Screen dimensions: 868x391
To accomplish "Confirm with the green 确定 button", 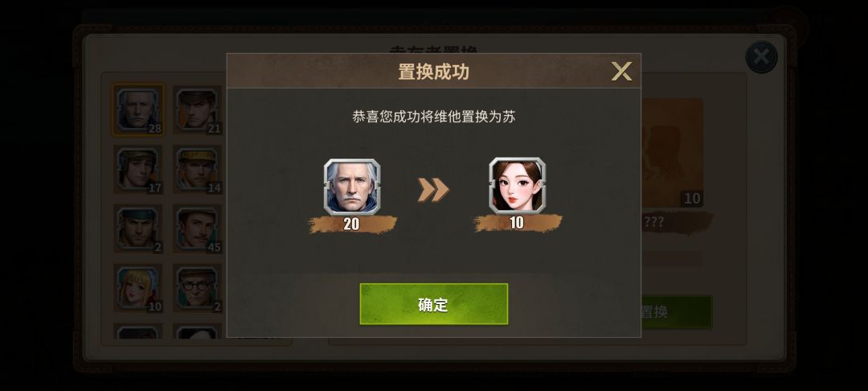I will [x=433, y=304].
